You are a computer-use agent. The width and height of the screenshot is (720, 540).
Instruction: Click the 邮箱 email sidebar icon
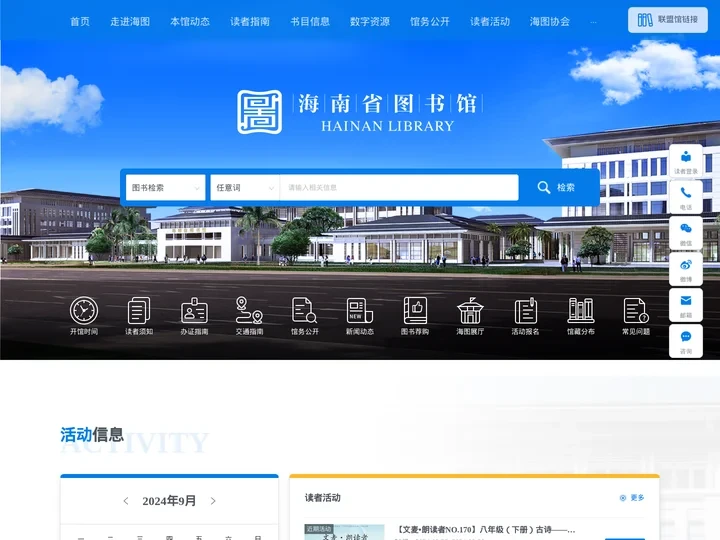(686, 305)
